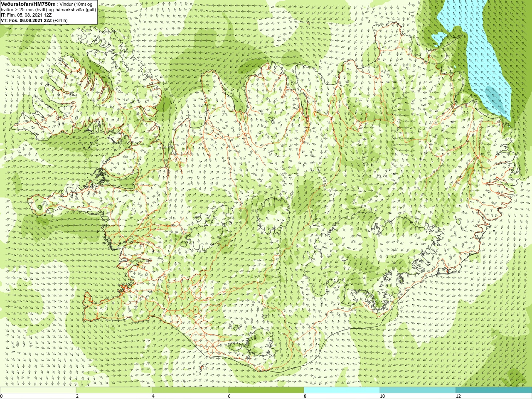Click the 10–12 m/s turquoise legend swatch
The image size is (532, 399).
coord(418,390)
